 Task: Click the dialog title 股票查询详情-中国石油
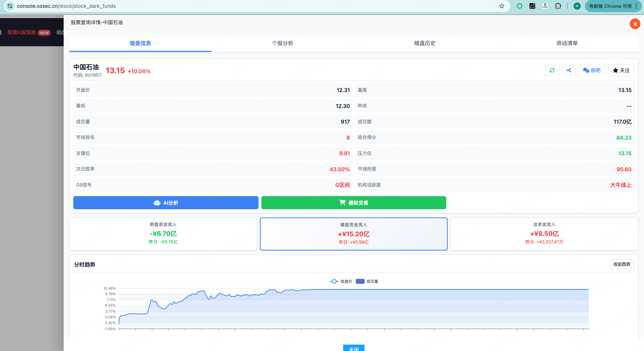97,22
